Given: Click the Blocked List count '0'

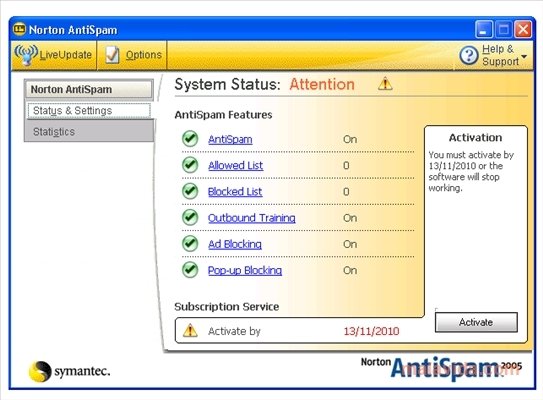Looking at the screenshot, I should (x=346, y=192).
